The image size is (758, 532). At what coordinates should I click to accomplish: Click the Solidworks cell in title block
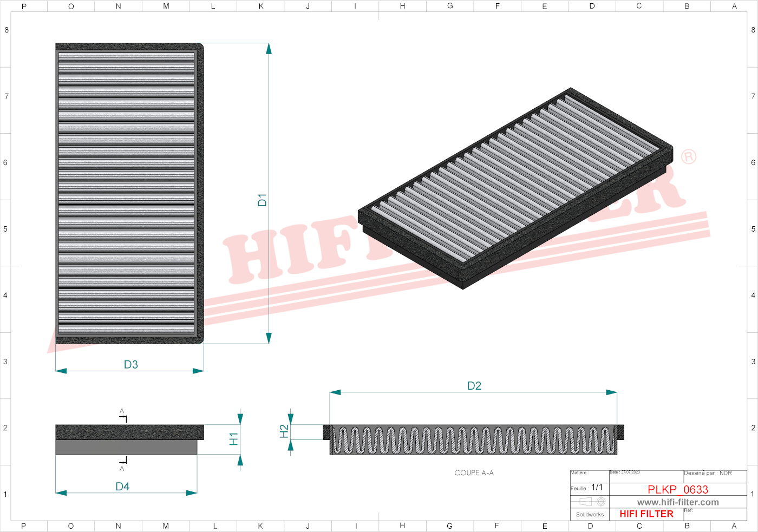tap(590, 515)
